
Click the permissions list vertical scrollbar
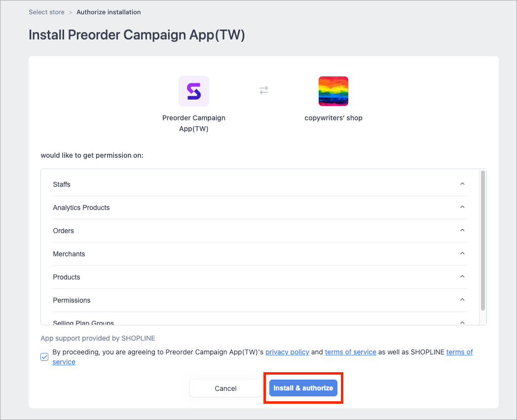(x=482, y=241)
